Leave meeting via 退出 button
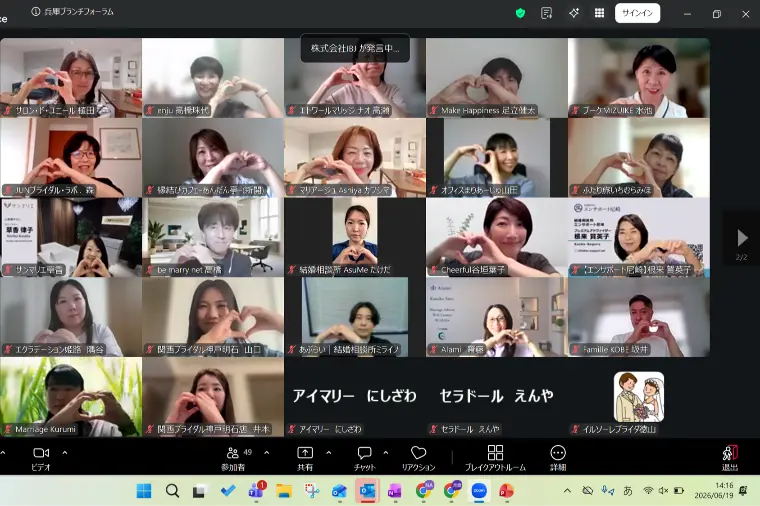The image size is (760, 506). (730, 458)
